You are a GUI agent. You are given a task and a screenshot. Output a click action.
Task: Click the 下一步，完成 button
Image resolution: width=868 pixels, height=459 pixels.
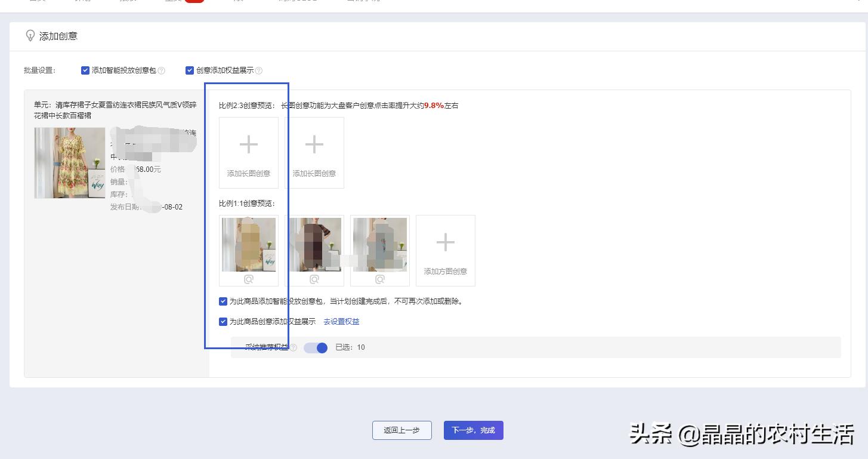pyautogui.click(x=473, y=430)
